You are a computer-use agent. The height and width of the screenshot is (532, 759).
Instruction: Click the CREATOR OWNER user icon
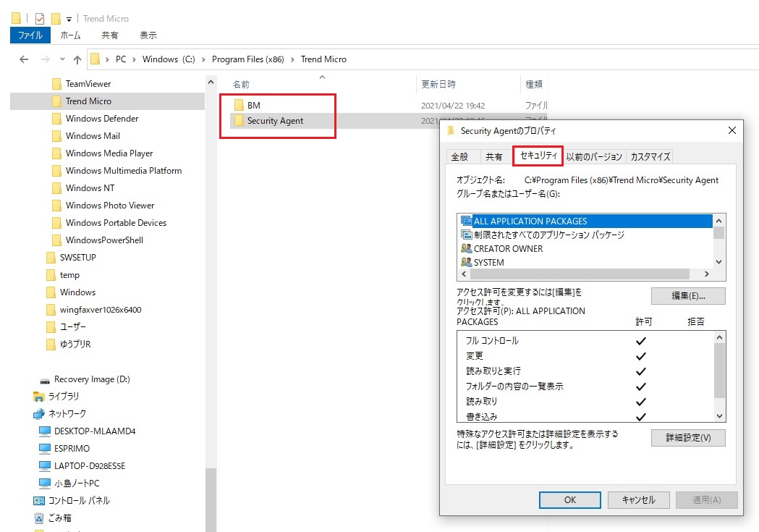[x=466, y=248]
